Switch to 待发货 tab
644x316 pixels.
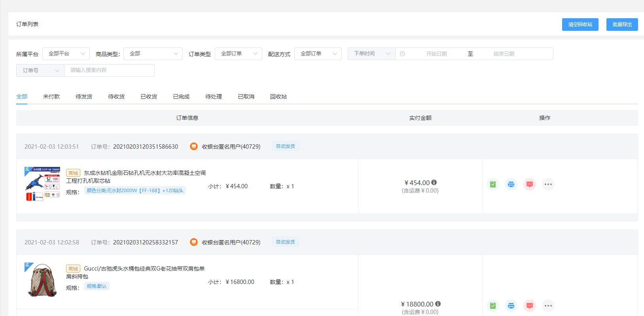(x=84, y=97)
